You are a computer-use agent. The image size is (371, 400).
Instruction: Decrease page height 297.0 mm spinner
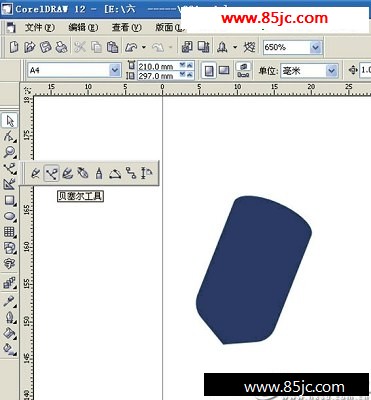(182, 75)
